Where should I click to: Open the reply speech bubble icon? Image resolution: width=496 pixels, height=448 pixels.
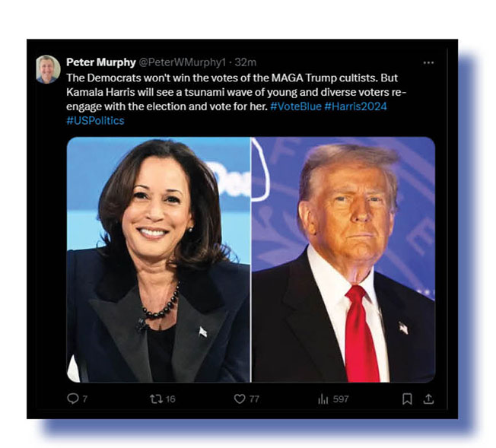click(73, 399)
